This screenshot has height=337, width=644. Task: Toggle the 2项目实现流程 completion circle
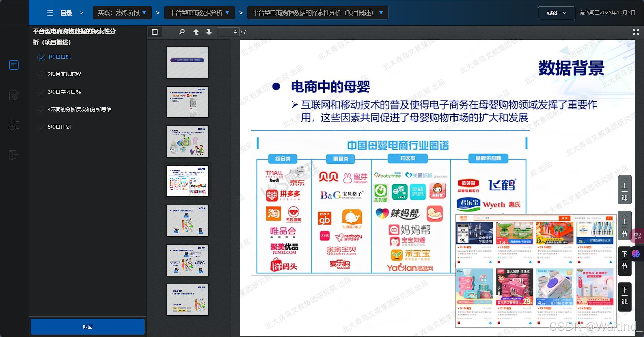coord(41,75)
